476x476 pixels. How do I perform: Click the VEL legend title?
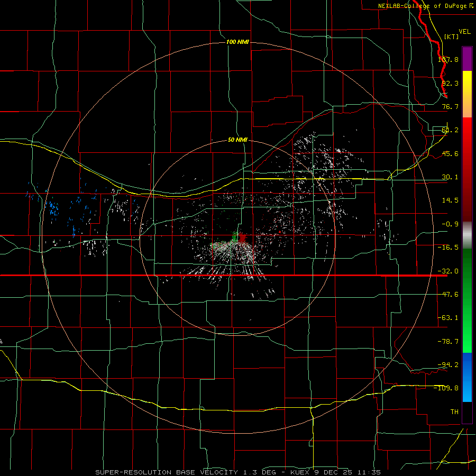(464, 31)
